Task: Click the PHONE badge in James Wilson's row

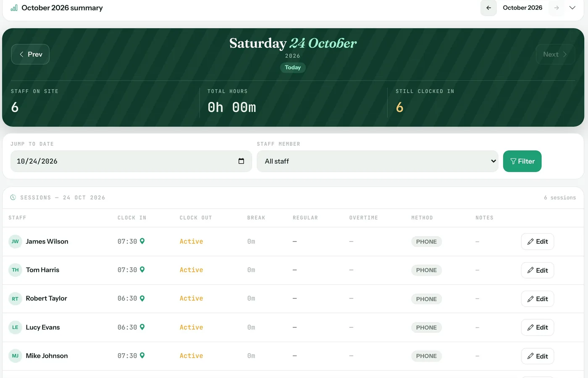Action: pos(426,241)
